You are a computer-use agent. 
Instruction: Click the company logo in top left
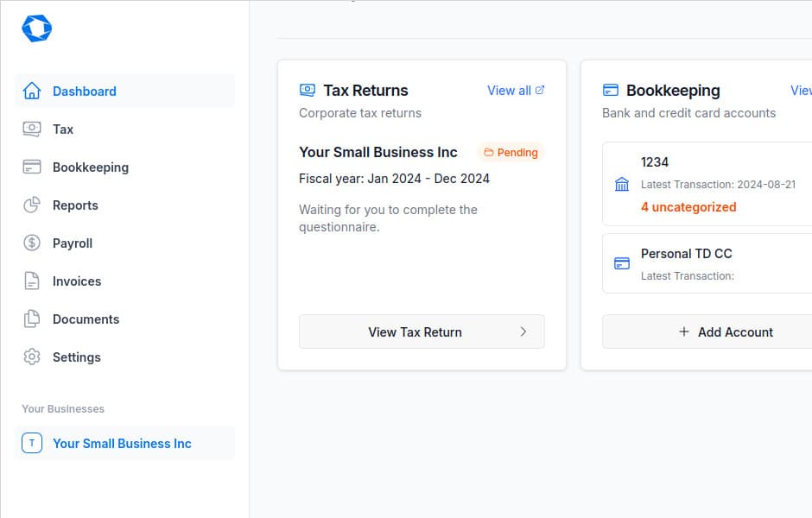click(36, 28)
